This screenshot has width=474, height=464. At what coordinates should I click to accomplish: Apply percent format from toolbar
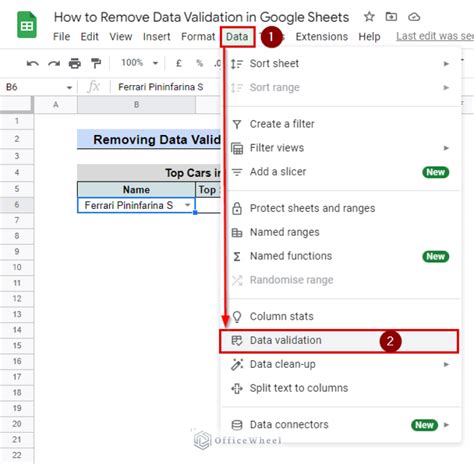(200, 63)
